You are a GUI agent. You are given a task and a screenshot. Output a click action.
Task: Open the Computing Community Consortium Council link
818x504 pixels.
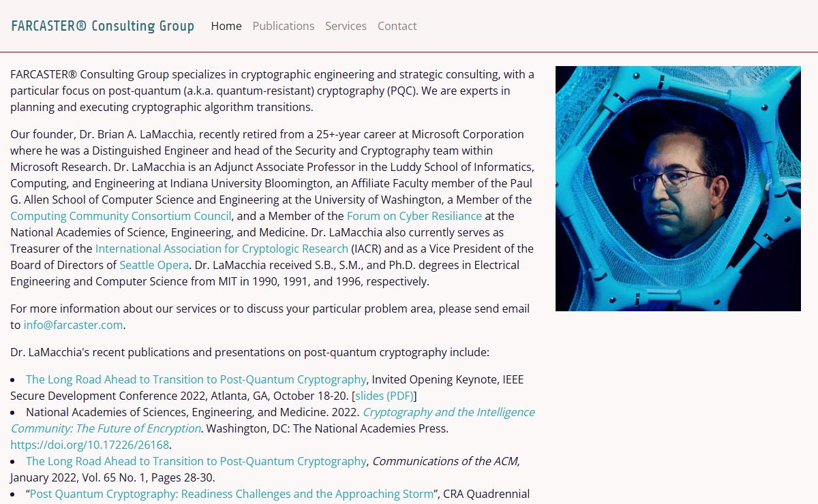click(121, 216)
